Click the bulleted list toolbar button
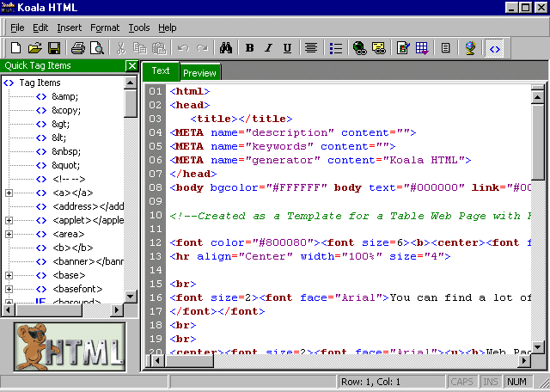This screenshot has height=392, width=550. point(336,48)
